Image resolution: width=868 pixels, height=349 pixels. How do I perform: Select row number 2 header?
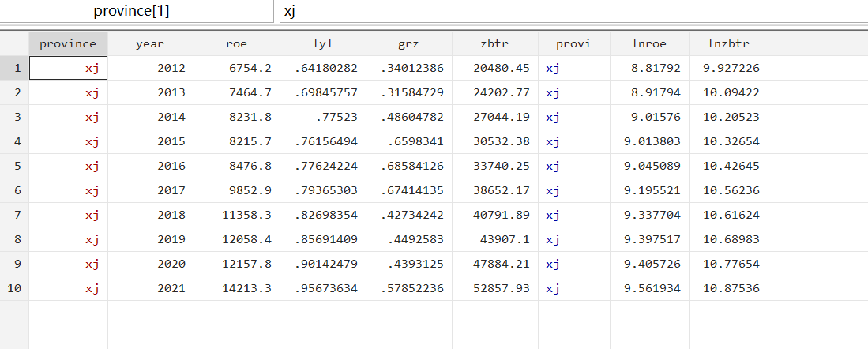point(14,92)
